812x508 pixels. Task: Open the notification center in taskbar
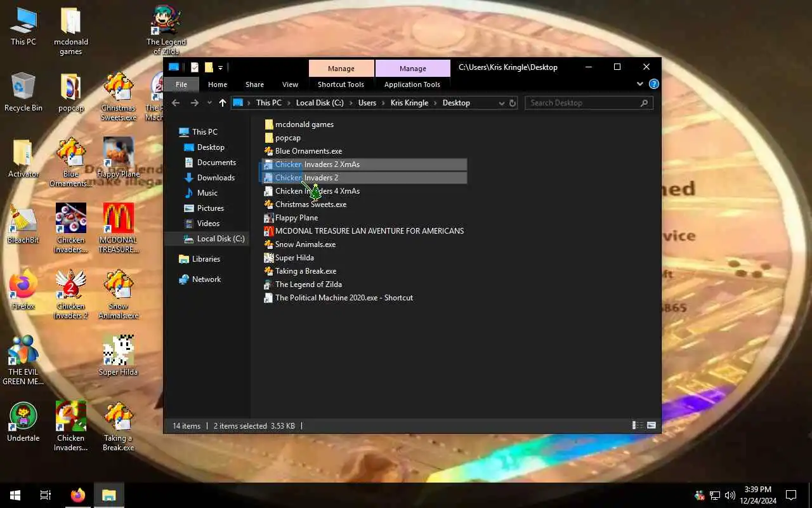791,495
